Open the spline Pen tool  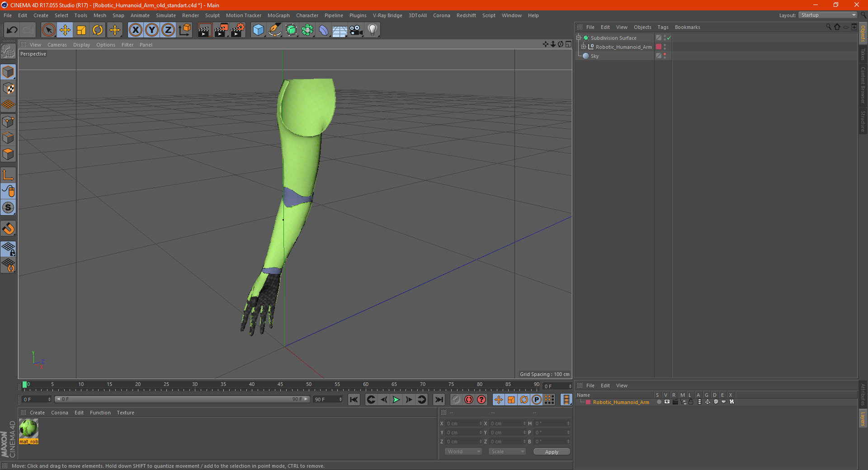274,30
